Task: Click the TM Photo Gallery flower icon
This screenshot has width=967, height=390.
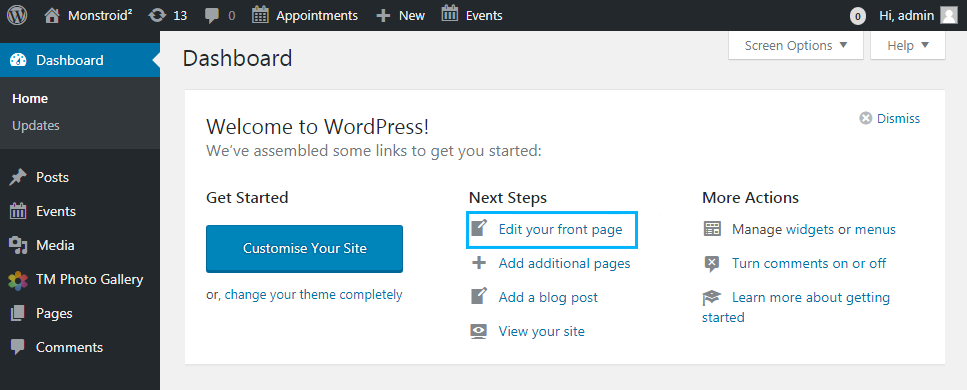Action: point(18,280)
